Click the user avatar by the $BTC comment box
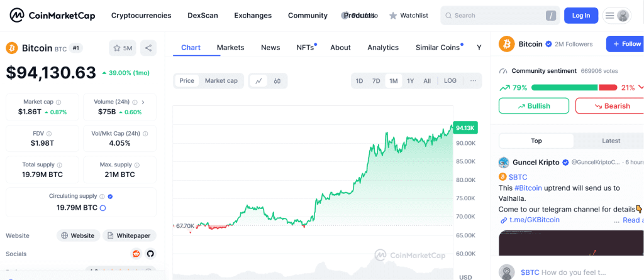 coord(507,272)
